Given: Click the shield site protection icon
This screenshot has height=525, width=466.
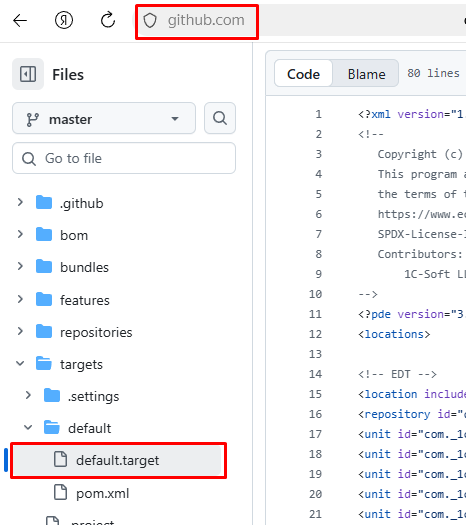Looking at the screenshot, I should (150, 21).
